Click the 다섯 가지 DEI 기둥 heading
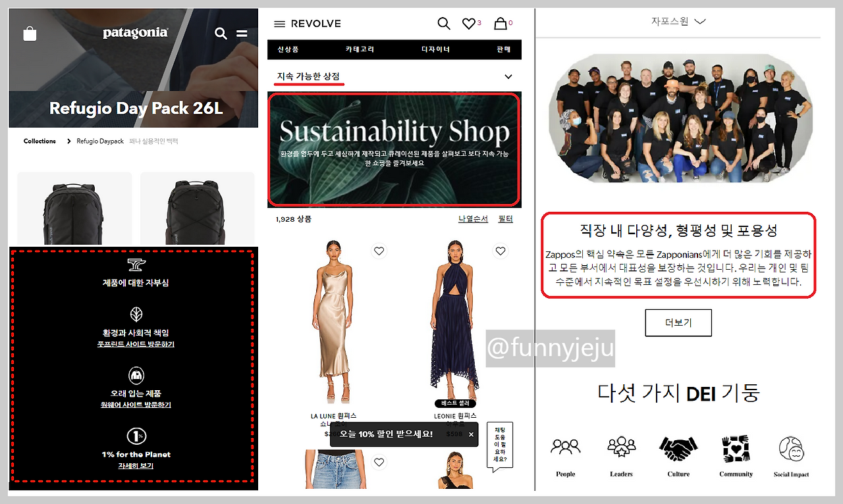The width and height of the screenshot is (843, 504). pos(679,393)
